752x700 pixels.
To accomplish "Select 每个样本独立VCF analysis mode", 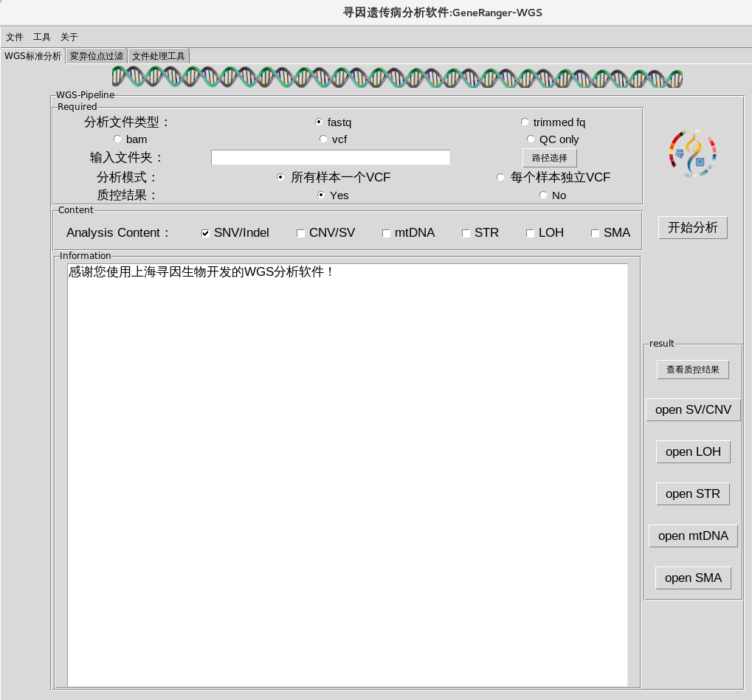I will click(x=501, y=178).
